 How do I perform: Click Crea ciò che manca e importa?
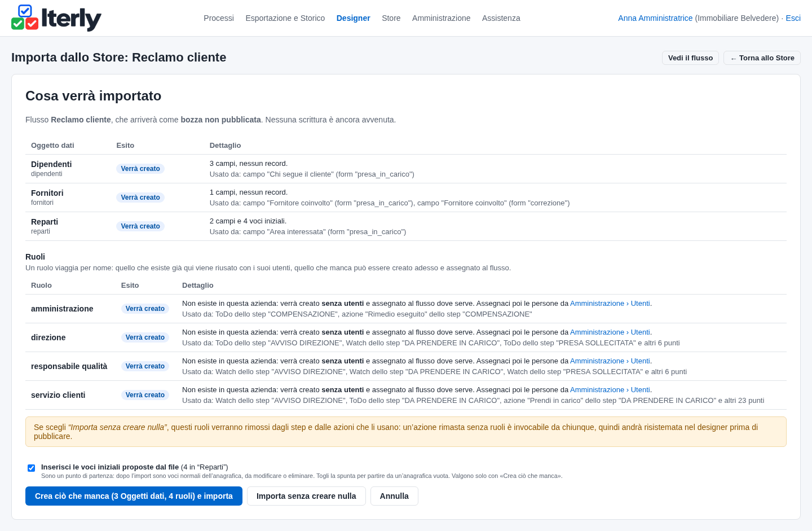(134, 496)
